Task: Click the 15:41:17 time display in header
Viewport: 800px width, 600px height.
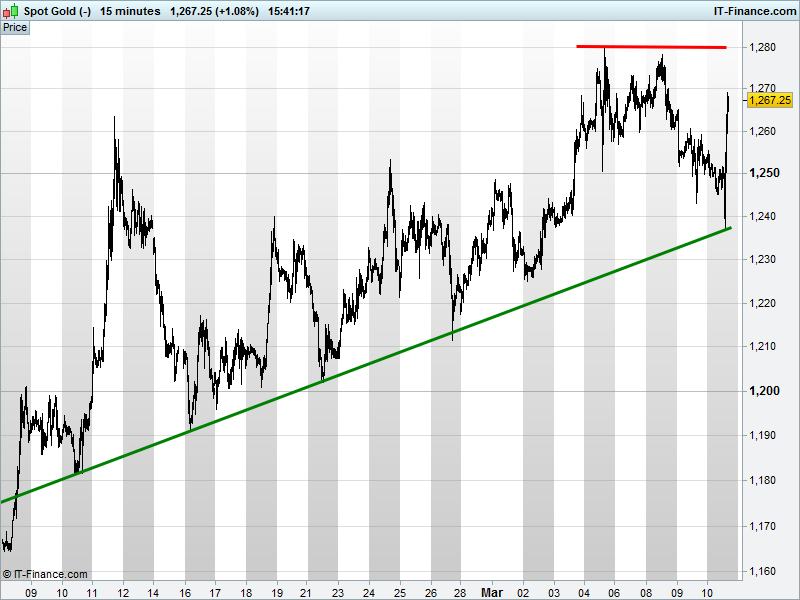Action: tap(289, 11)
